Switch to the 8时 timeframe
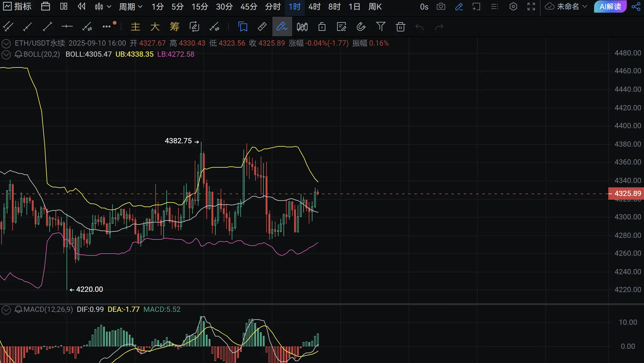 pos(335,6)
